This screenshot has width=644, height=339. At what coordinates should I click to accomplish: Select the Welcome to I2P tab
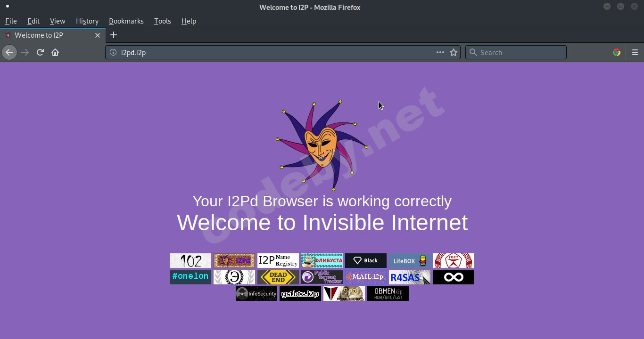[x=53, y=35]
